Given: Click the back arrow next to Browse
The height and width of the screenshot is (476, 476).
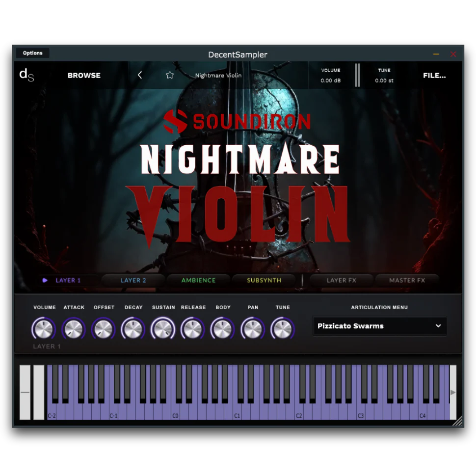Looking at the screenshot, I should click(x=140, y=75).
